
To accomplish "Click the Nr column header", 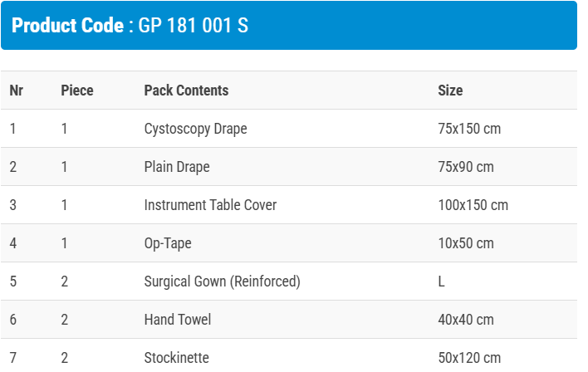I will point(16,91).
